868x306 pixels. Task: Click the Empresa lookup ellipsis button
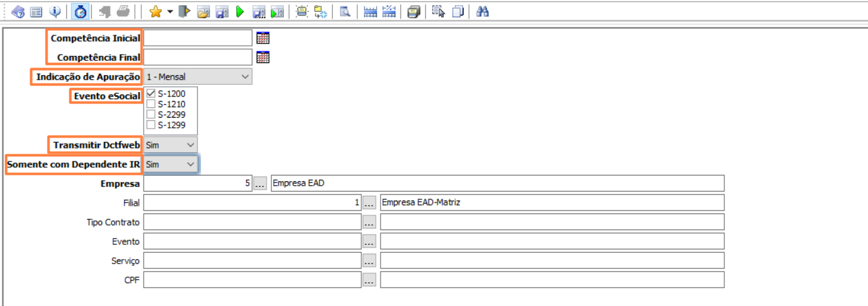(260, 184)
